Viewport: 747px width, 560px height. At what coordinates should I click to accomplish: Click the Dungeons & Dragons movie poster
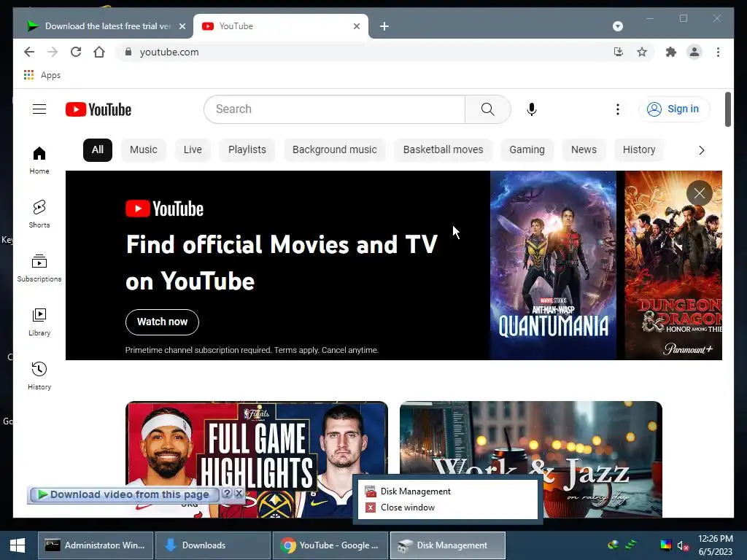(x=673, y=265)
